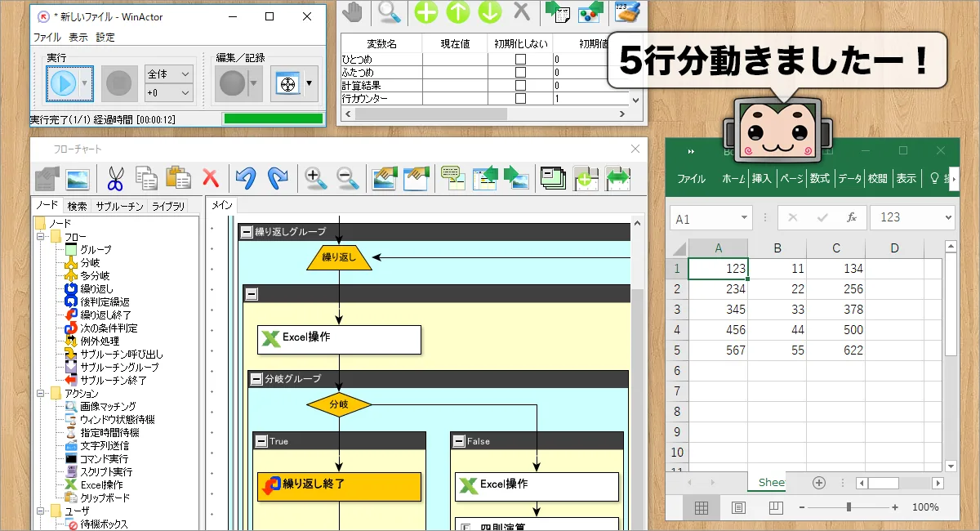Switch to the サブルーチン tab
The width and height of the screenshot is (980, 531).
point(119,206)
